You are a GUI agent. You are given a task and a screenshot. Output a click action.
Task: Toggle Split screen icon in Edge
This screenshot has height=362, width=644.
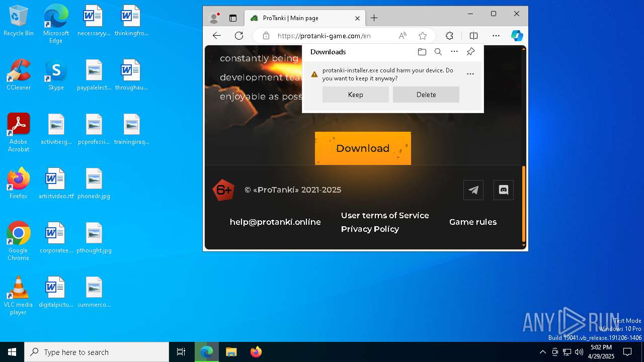[473, 36]
